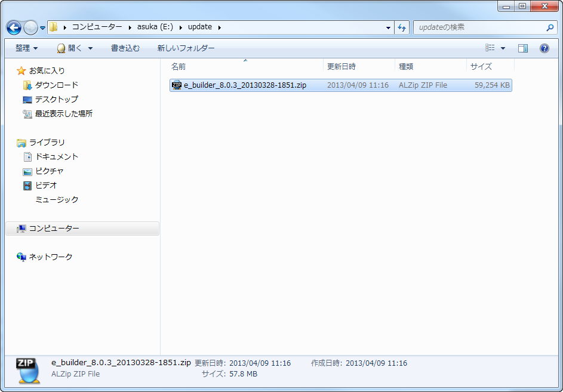Click the 更新日時 value in details pane
Viewport: 563px width, 392px height.
pos(260,363)
